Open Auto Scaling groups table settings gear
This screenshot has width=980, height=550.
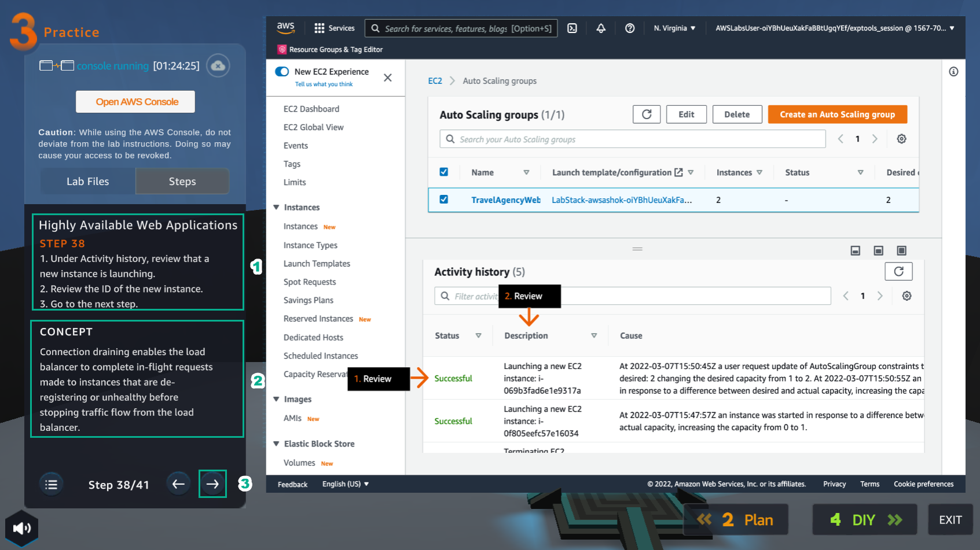click(x=901, y=139)
